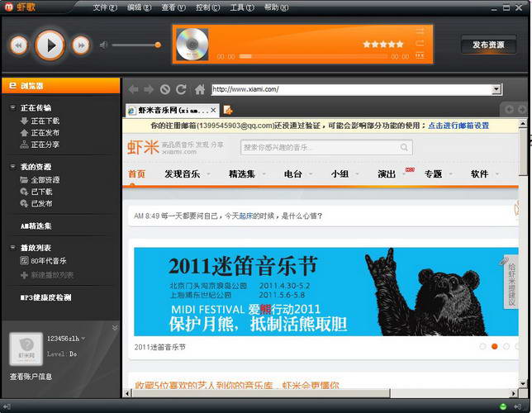The width and height of the screenshot is (532, 413).
Task: Open the 首页 nav tab
Action: 136,174
